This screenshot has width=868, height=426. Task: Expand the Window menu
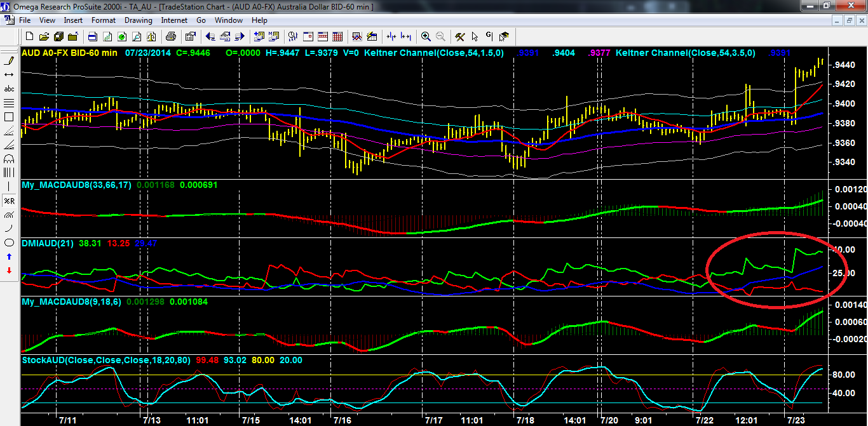coord(228,20)
